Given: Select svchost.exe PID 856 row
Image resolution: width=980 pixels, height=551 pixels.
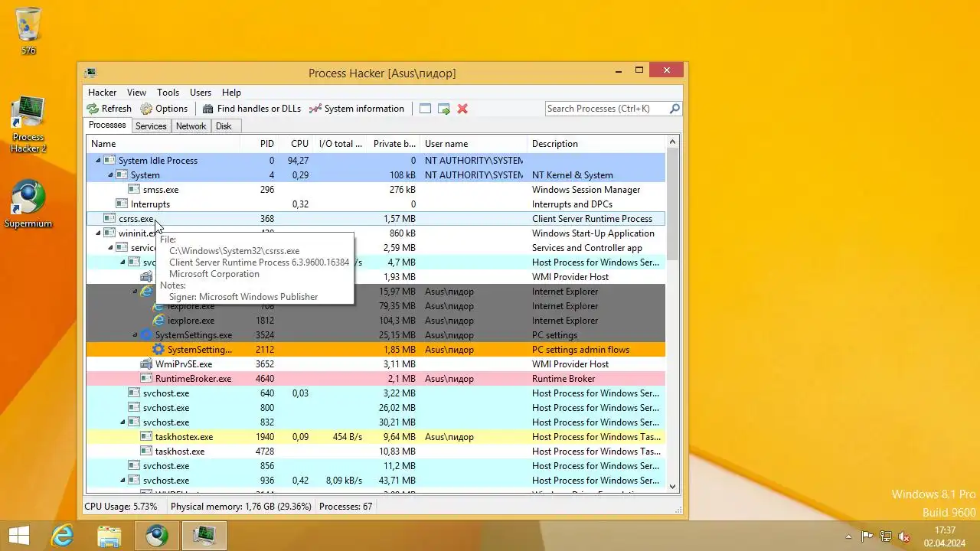Looking at the screenshot, I should pos(375,466).
